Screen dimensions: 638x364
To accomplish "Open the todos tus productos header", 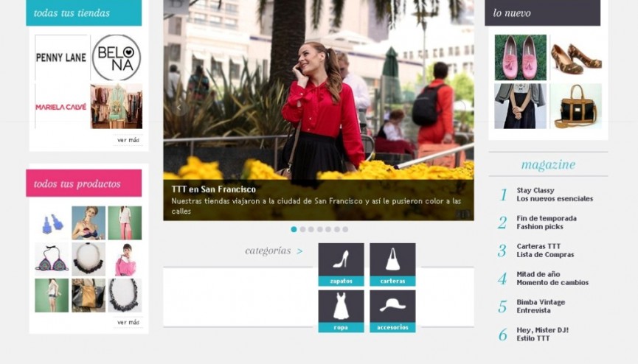I will point(84,183).
